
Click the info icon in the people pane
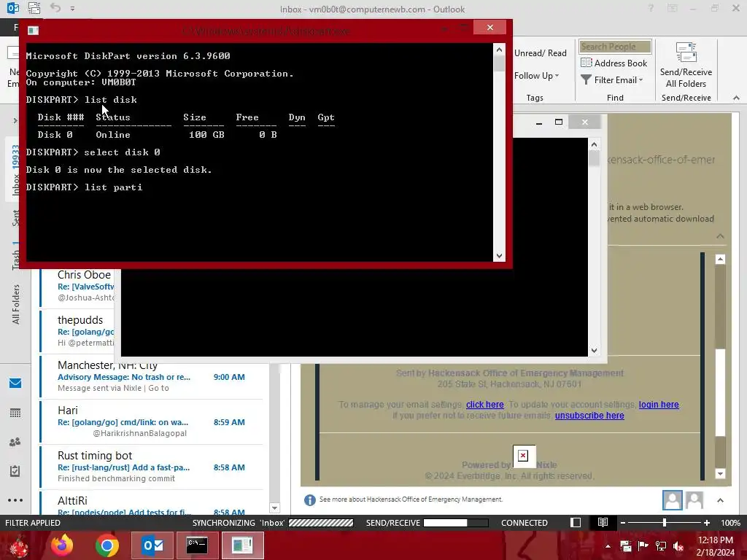click(309, 500)
